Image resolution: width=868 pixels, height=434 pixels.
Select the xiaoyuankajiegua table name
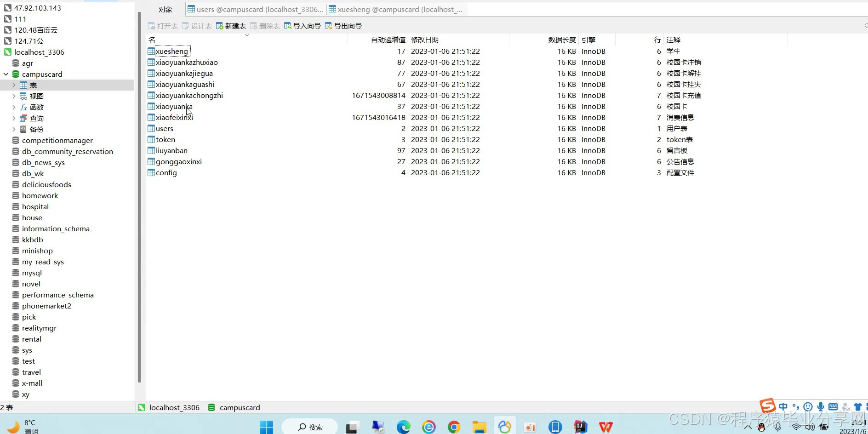184,73
